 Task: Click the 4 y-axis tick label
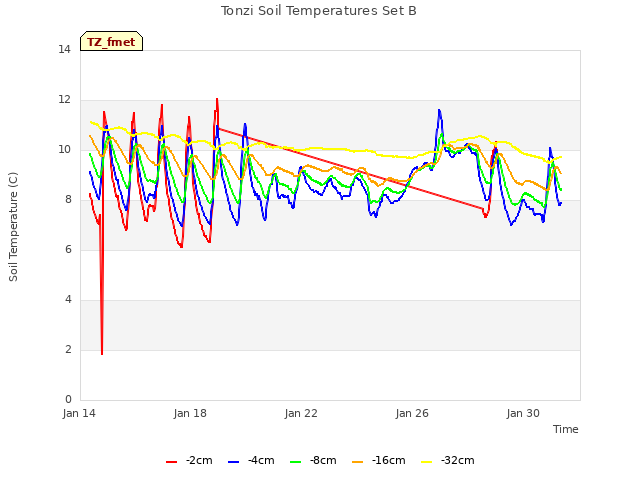pyautogui.click(x=68, y=300)
